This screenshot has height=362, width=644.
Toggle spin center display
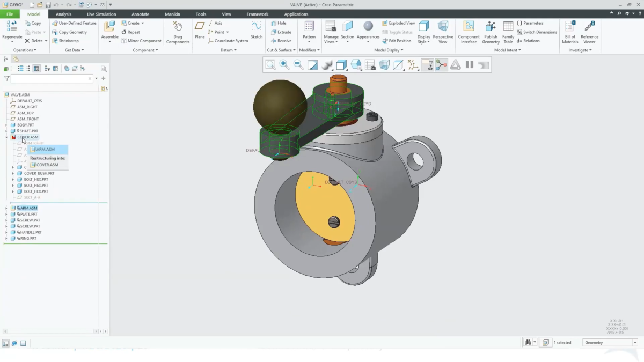click(x=441, y=65)
